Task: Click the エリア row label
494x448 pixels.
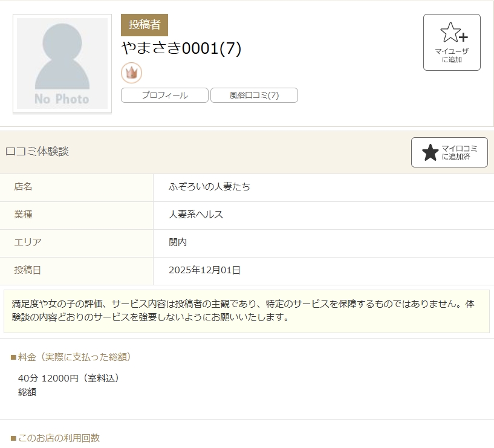Action: point(28,242)
